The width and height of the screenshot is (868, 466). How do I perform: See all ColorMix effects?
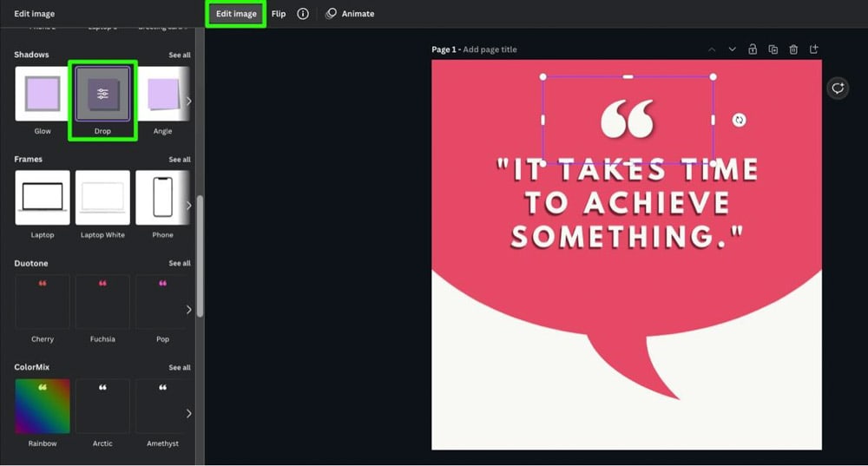point(180,367)
